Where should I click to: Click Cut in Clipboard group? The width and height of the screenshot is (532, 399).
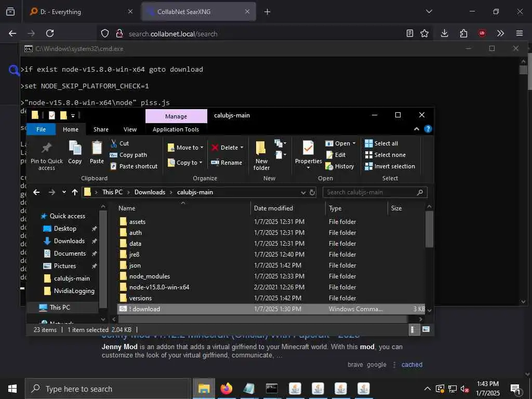click(x=120, y=143)
